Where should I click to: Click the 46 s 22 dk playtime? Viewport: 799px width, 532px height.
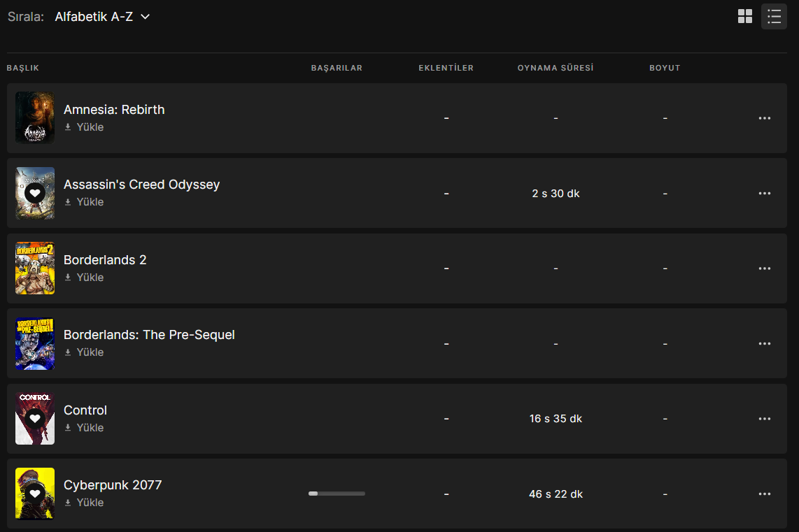(x=556, y=494)
